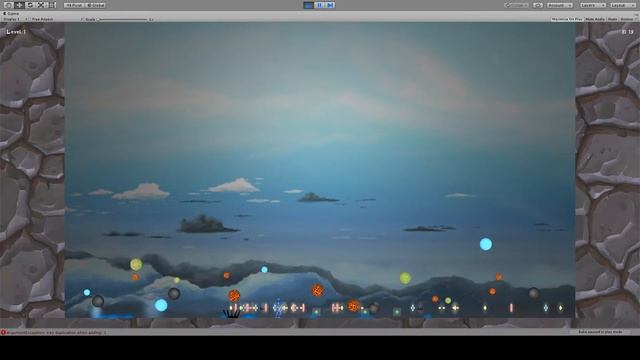
Task: Open the Display 1 dropdown
Action: [15, 19]
